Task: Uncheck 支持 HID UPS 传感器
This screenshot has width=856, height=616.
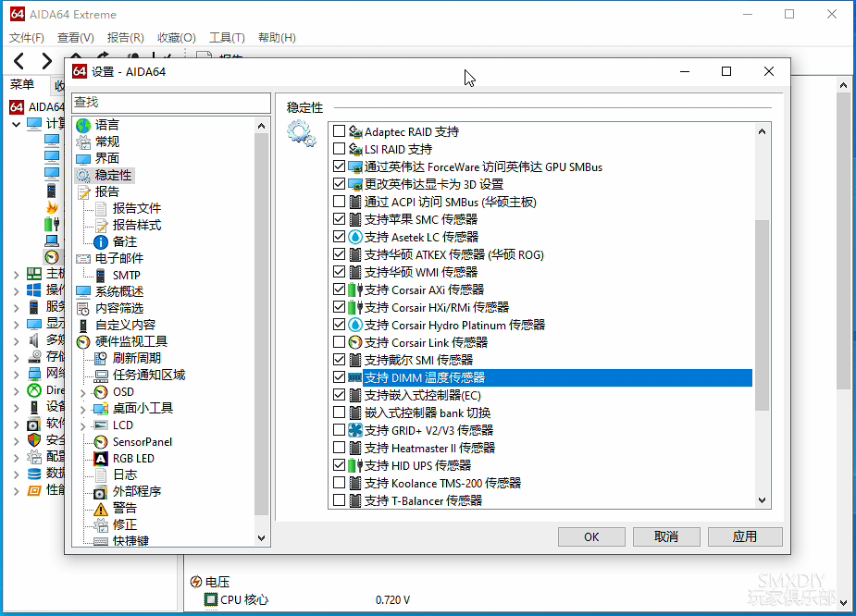Action: click(339, 465)
